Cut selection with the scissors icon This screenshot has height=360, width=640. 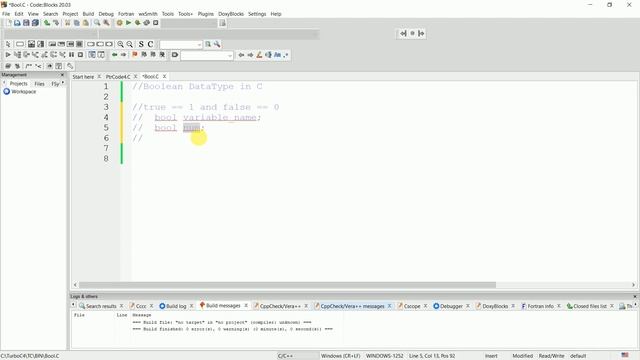[67, 23]
